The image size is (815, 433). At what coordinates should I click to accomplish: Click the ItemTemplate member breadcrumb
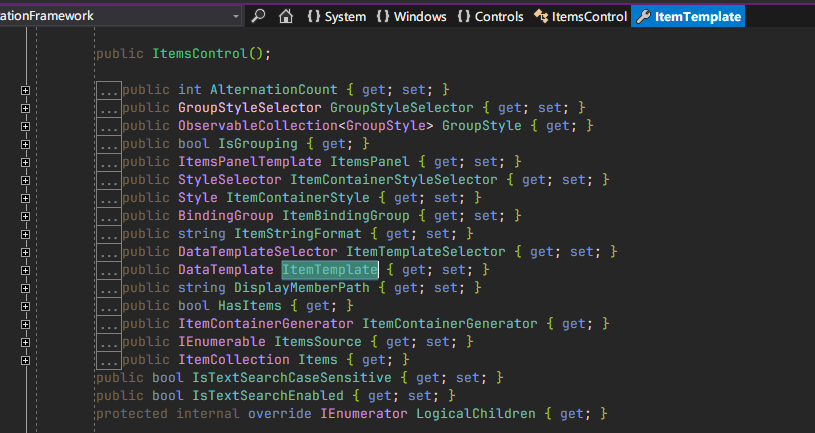pos(688,17)
